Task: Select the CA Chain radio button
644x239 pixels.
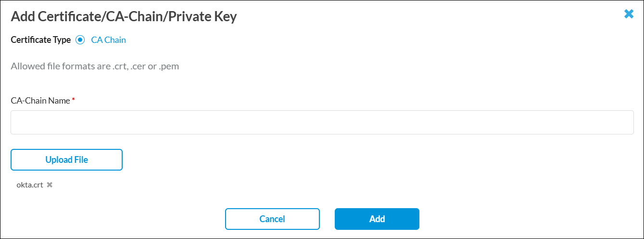Action: click(80, 40)
